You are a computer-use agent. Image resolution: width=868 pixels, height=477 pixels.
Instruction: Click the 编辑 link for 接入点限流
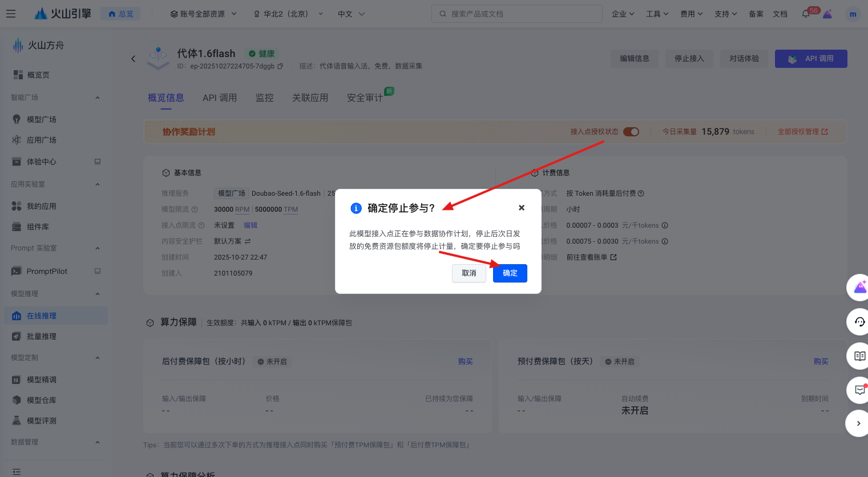pyautogui.click(x=251, y=225)
